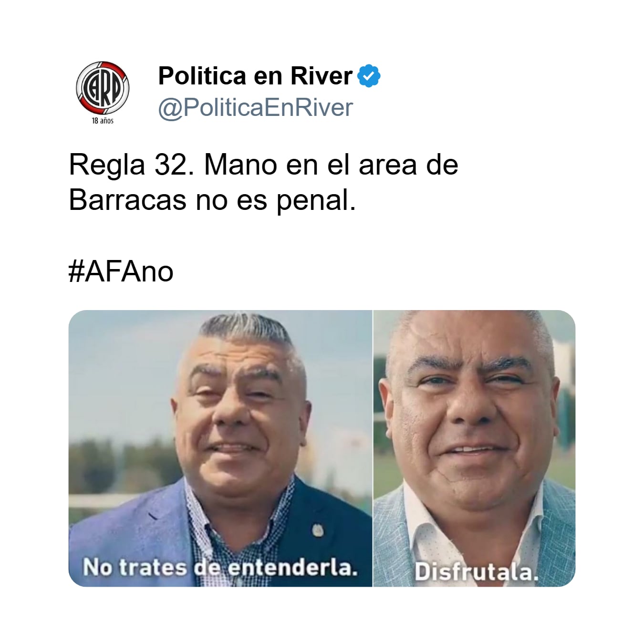This screenshot has width=644, height=644.
Task: Open the #AFAno hashtag
Action: point(121,271)
